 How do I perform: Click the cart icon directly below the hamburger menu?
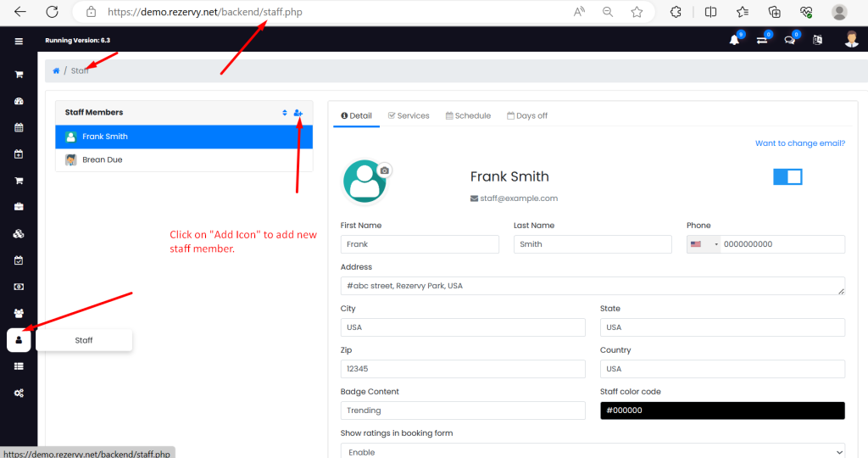(x=19, y=74)
